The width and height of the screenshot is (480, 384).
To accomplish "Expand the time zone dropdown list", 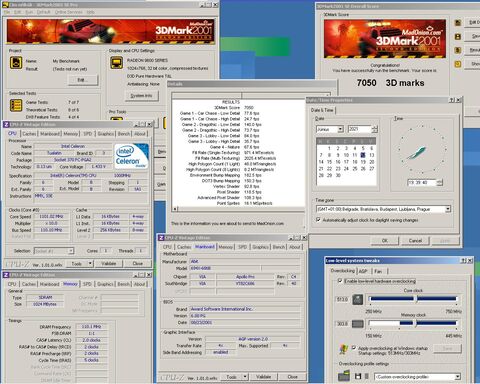I will pyautogui.click(x=448, y=209).
